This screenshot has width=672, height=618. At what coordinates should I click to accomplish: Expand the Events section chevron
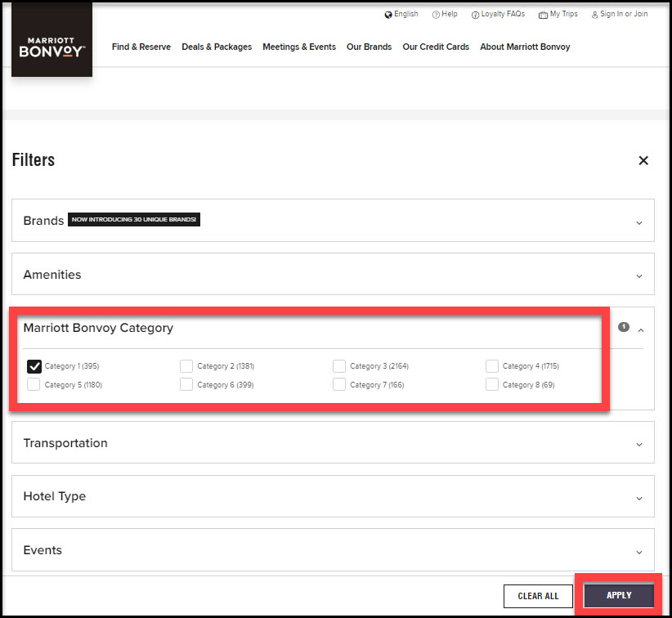[x=639, y=553]
